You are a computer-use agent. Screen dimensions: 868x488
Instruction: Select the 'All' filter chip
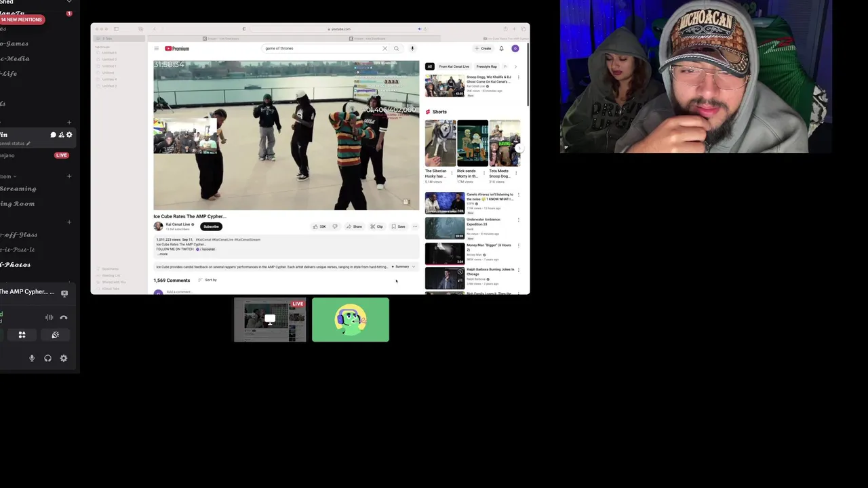[x=429, y=66]
